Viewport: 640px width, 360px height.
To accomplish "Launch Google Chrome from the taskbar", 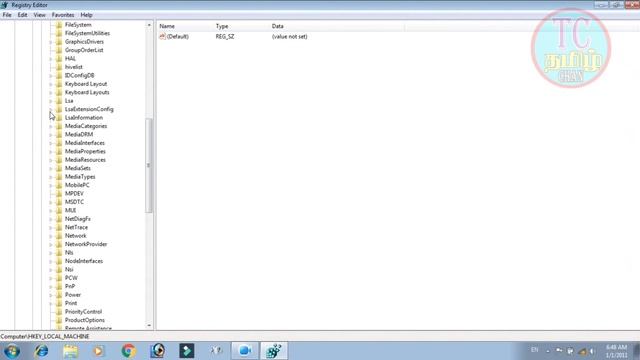I will (x=128, y=351).
